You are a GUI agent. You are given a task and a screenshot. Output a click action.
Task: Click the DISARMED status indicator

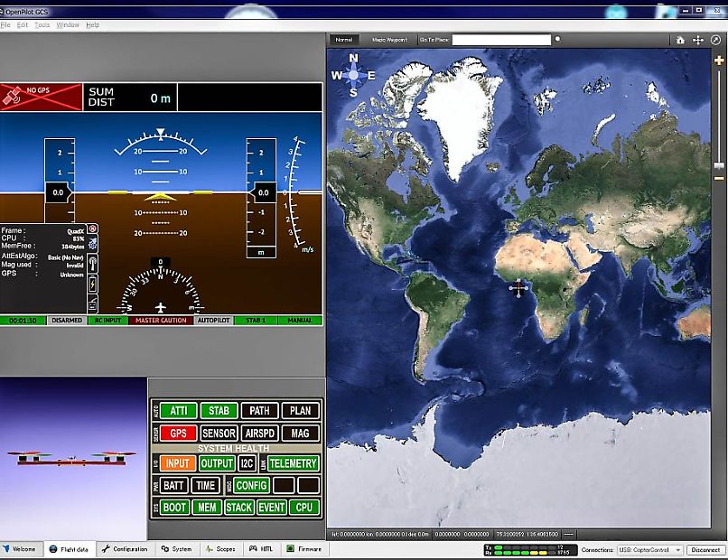pyautogui.click(x=67, y=321)
